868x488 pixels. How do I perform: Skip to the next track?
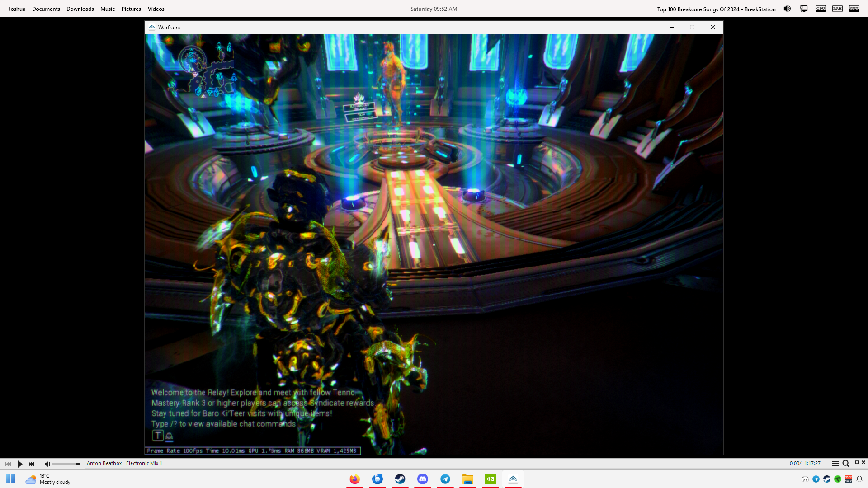[x=32, y=464]
